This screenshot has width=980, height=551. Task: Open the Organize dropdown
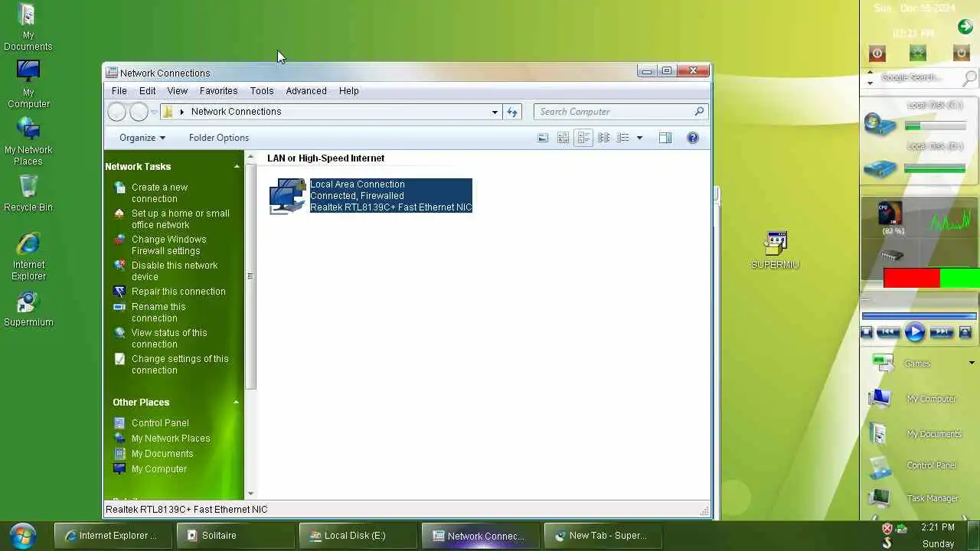[x=142, y=138]
